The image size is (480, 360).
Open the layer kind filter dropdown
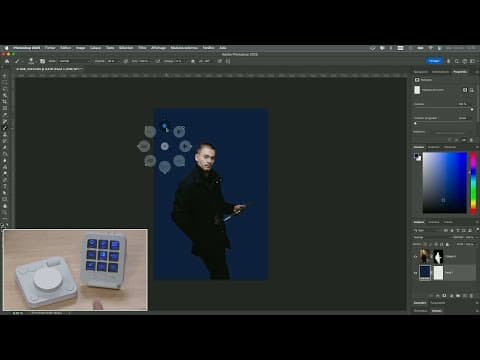428,230
